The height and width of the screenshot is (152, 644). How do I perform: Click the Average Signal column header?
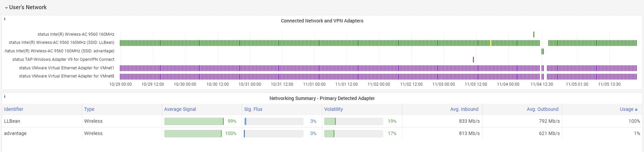click(x=180, y=109)
